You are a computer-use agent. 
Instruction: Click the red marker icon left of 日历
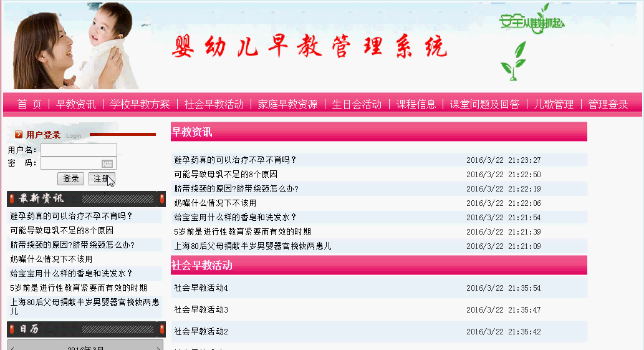pos(12,329)
